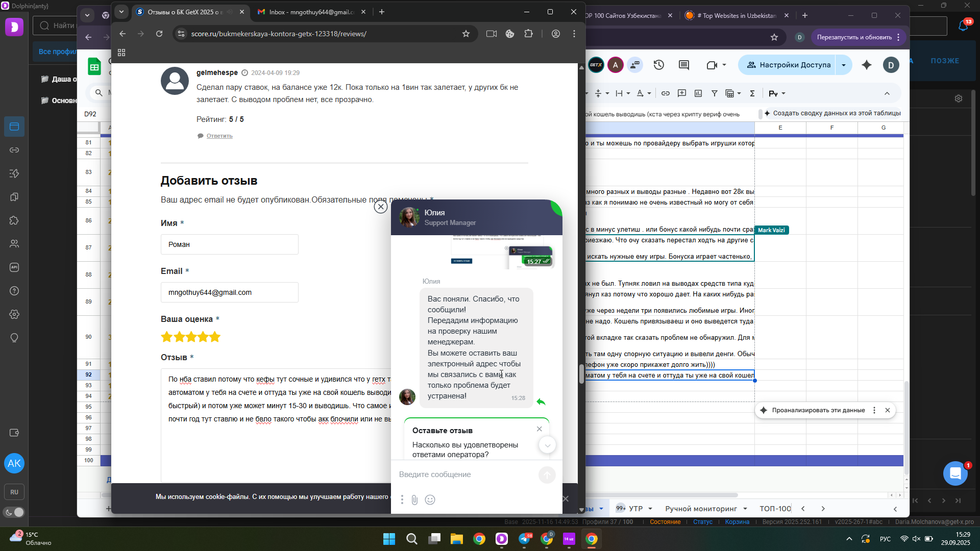Open the emoji picker in the chat
This screenshot has height=551, width=980.
click(x=430, y=500)
